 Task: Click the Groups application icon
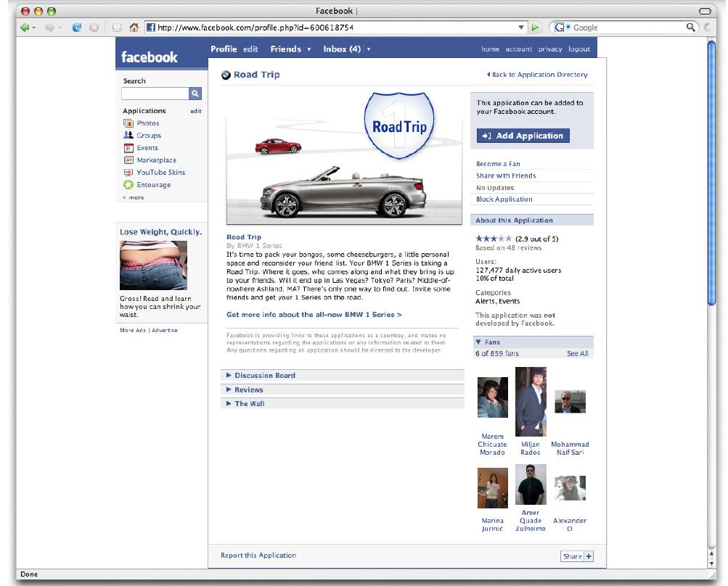click(128, 135)
